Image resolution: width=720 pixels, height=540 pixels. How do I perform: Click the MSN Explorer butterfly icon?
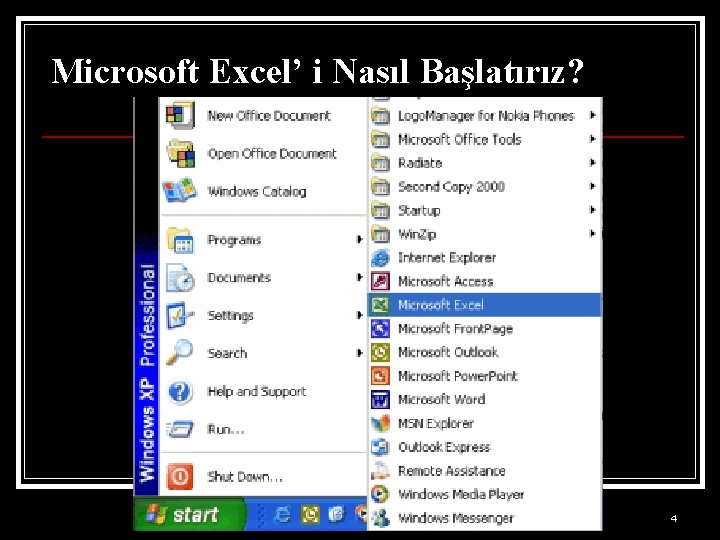coord(380,423)
